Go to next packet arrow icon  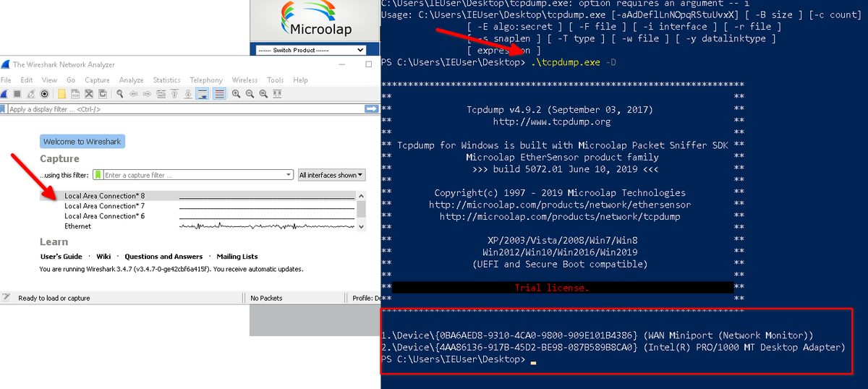[147, 94]
